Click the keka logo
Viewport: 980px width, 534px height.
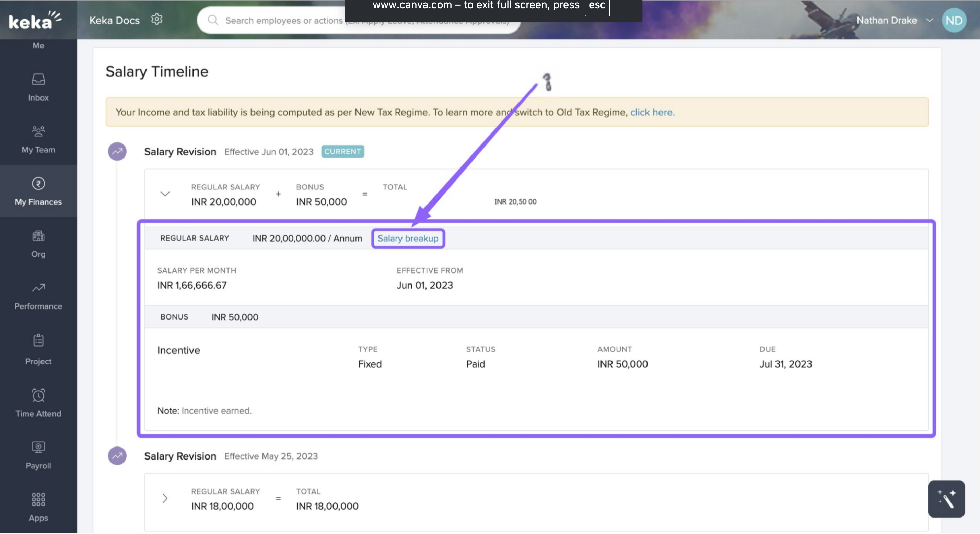tap(34, 21)
